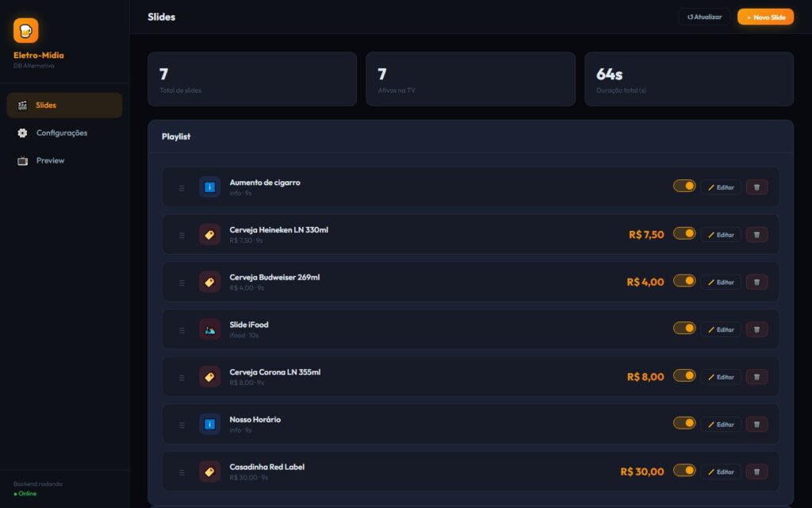The image size is (812, 508).
Task: Disable the Aumento de cigarro slide toggle
Action: coord(684,186)
